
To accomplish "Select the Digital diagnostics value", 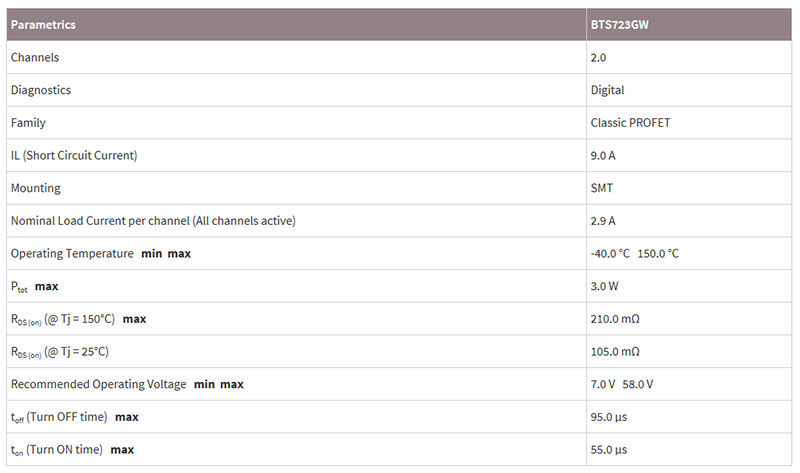I will 607,90.
